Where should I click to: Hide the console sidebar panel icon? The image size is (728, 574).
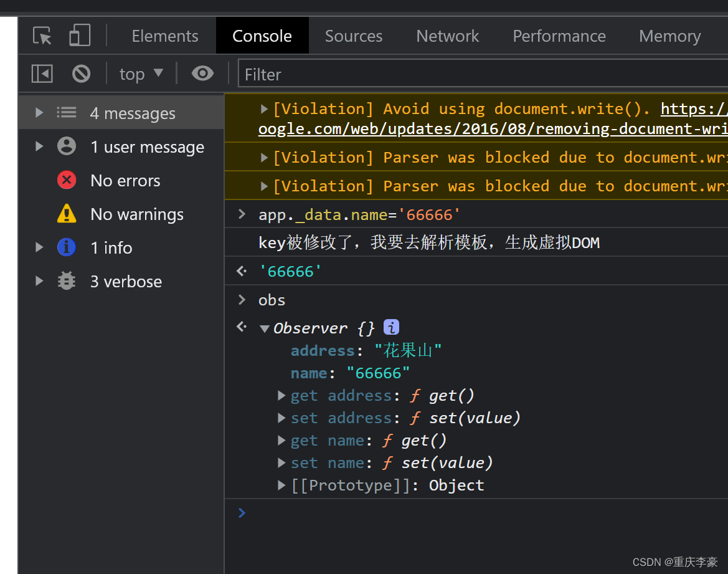click(x=42, y=74)
